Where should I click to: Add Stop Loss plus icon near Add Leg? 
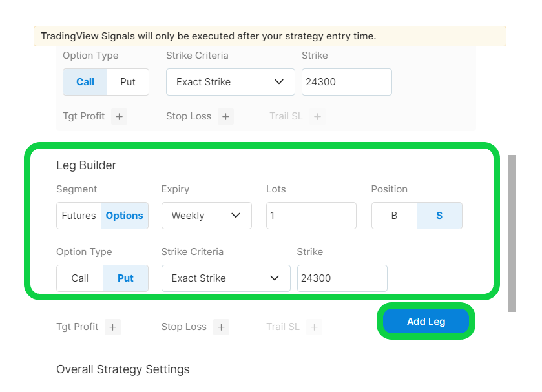(x=221, y=327)
